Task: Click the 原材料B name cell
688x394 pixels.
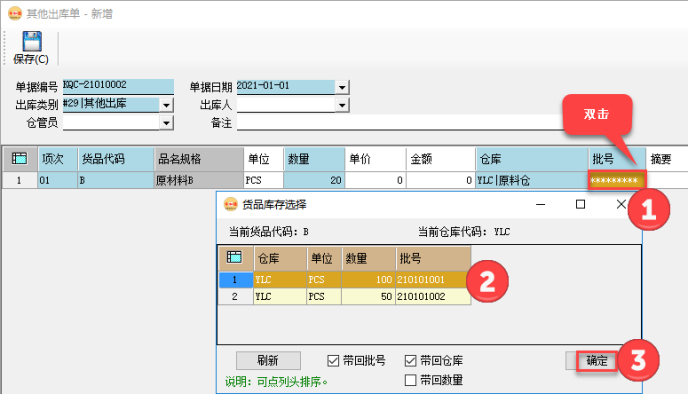Action: 199,180
